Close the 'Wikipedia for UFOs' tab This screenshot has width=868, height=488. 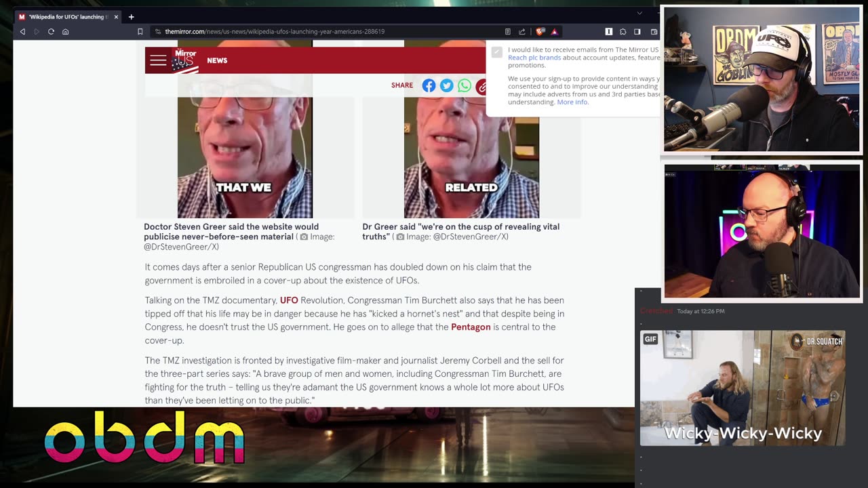tap(116, 16)
